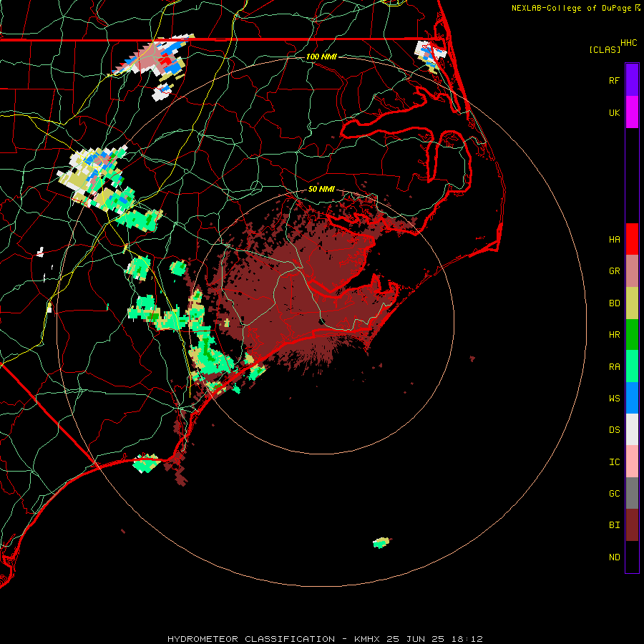
Task: Click the Hydrometeor Classification KMHX title caption
Action: (325, 639)
